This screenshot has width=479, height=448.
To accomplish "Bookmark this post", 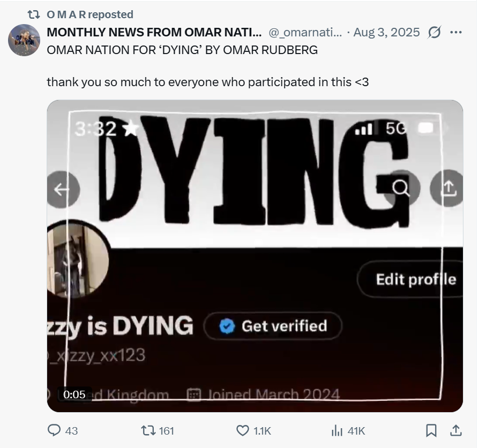I will [x=431, y=430].
